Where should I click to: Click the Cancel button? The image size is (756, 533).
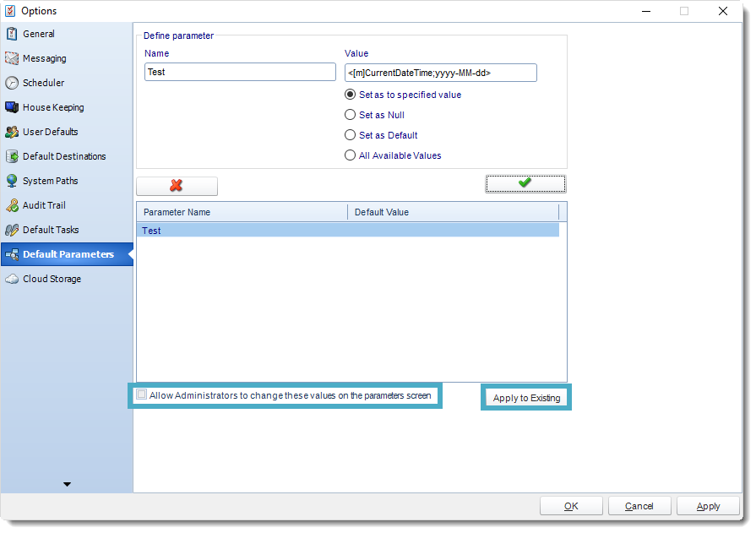pyautogui.click(x=639, y=506)
